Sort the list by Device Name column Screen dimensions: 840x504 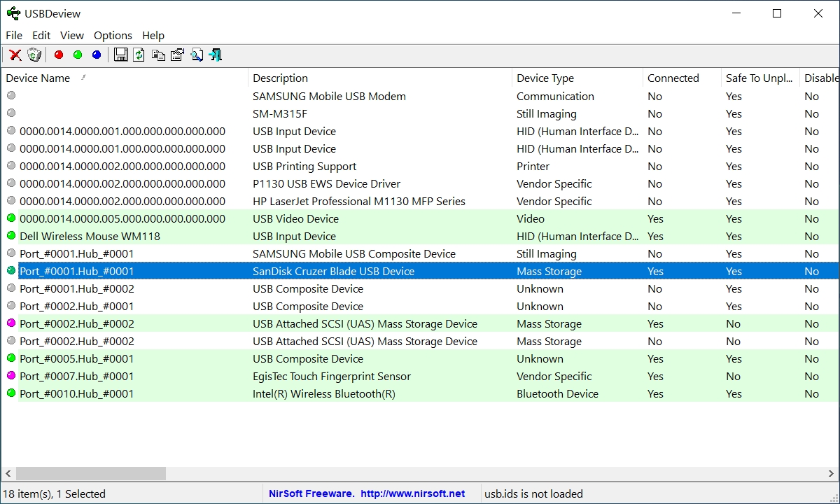tap(38, 78)
